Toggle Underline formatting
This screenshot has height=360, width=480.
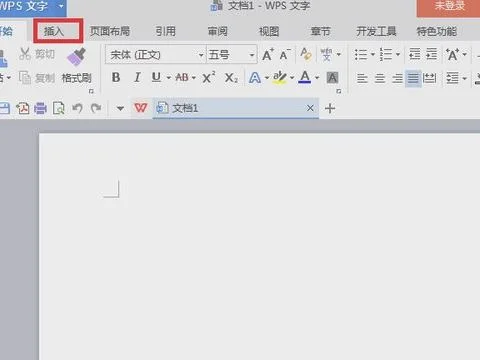point(156,78)
